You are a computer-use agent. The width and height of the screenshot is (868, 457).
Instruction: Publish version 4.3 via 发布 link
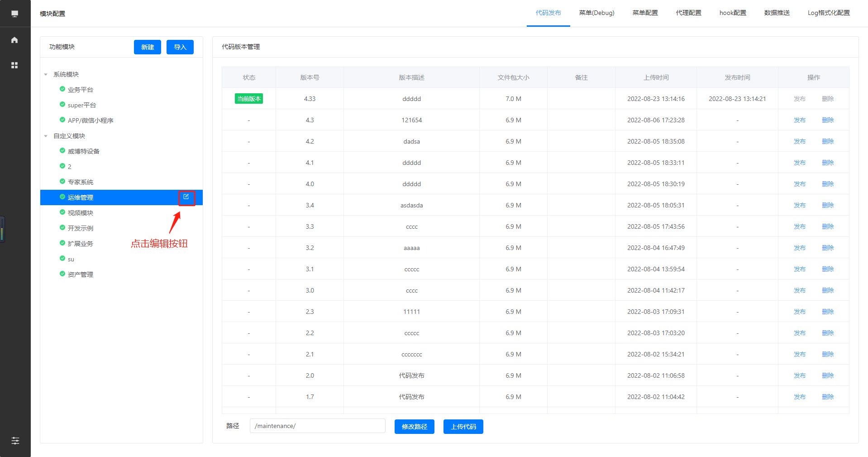(x=799, y=120)
